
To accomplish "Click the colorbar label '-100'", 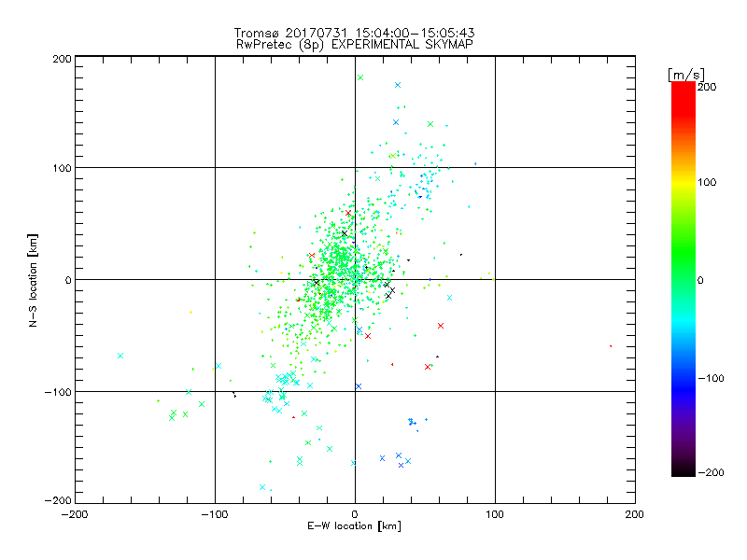I will [x=711, y=378].
